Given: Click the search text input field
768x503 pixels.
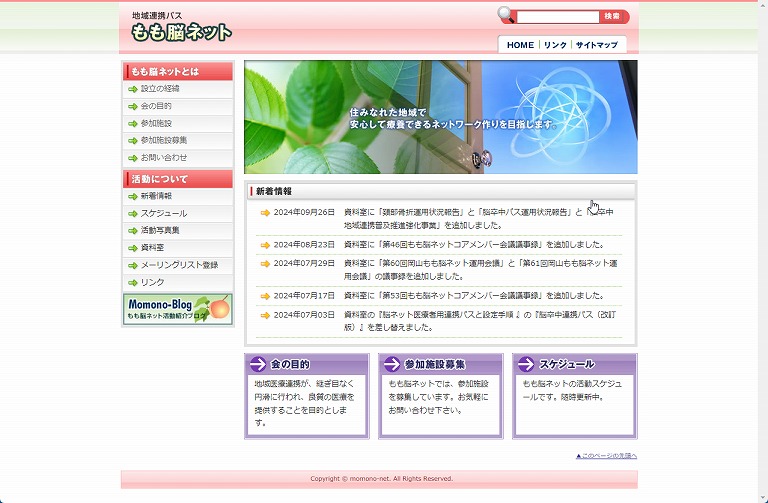Looking at the screenshot, I should (x=558, y=17).
